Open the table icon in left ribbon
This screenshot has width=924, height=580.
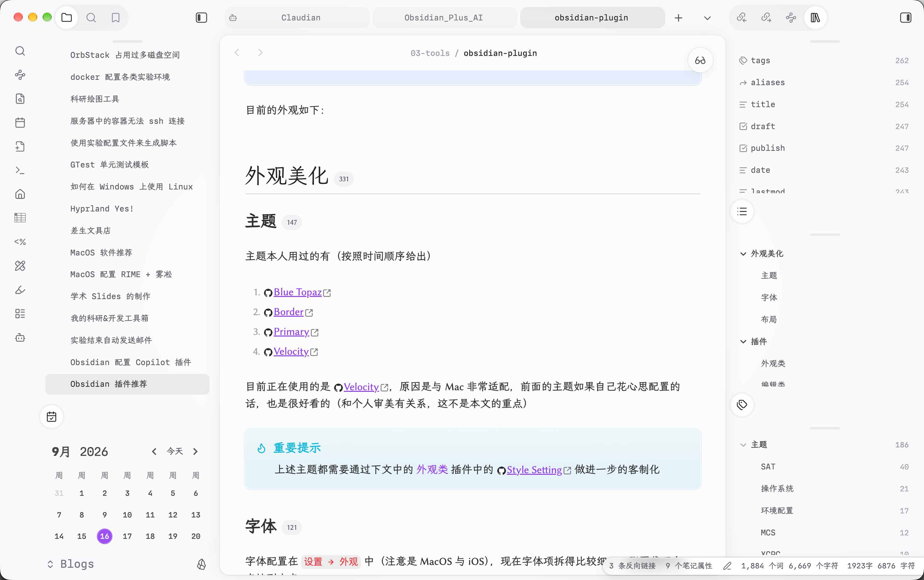20,218
